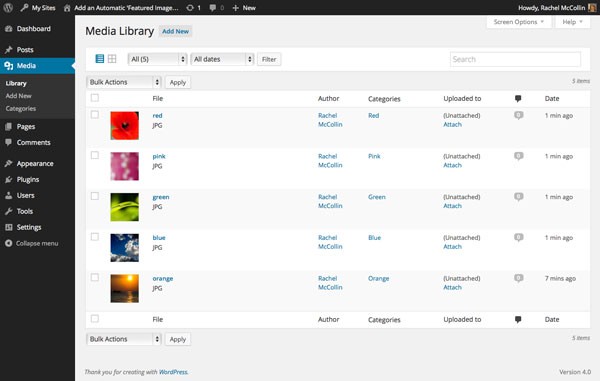The height and width of the screenshot is (381, 600).
Task: Sort by the Date column header
Action: (552, 99)
